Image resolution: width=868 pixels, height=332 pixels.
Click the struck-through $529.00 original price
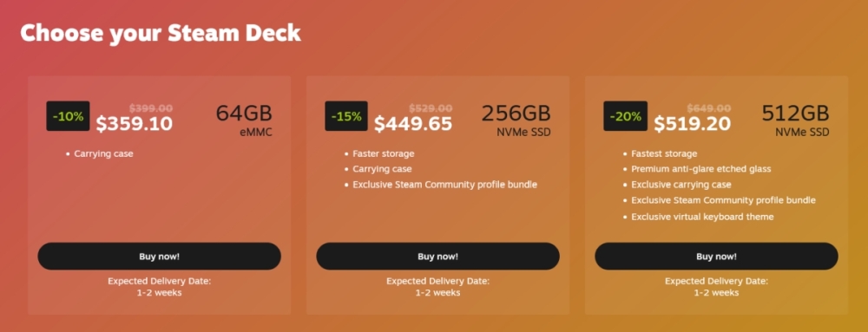(x=431, y=108)
